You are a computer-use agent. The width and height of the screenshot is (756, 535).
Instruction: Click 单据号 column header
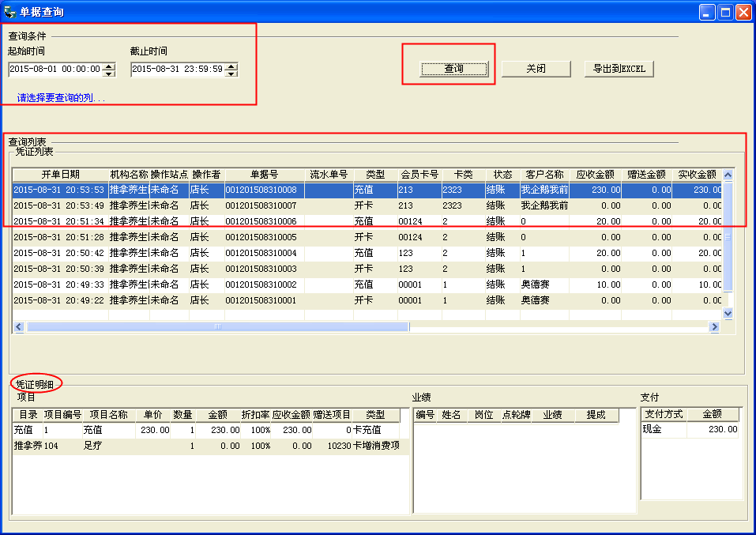(264, 175)
